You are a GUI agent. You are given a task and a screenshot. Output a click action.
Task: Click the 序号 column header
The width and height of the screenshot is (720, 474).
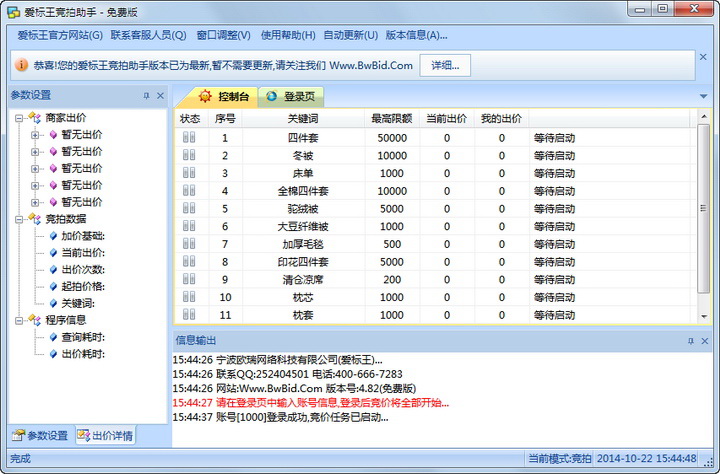tap(225, 118)
